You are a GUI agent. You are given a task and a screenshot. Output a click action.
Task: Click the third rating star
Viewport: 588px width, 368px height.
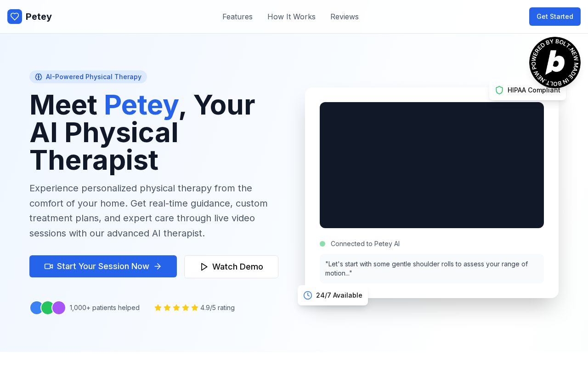click(176, 308)
